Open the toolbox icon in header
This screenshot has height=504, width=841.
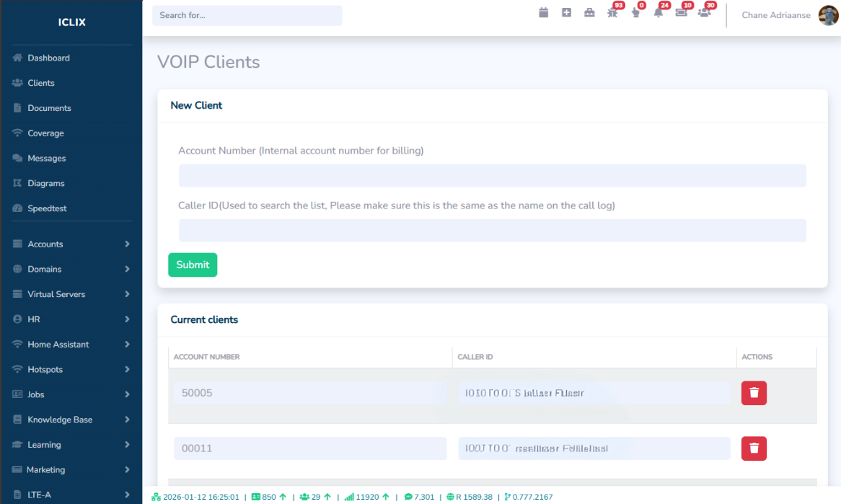589,13
